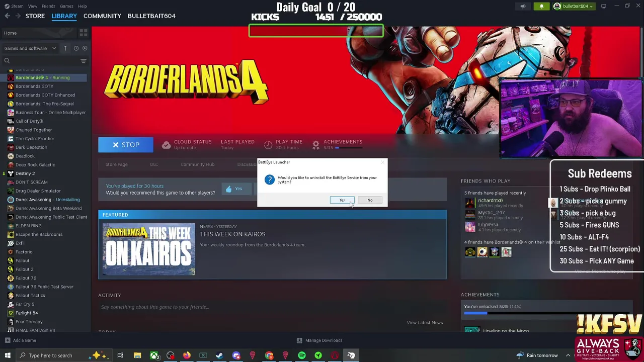Select Destiny 2 in library list
The image size is (644, 362).
pos(25,173)
